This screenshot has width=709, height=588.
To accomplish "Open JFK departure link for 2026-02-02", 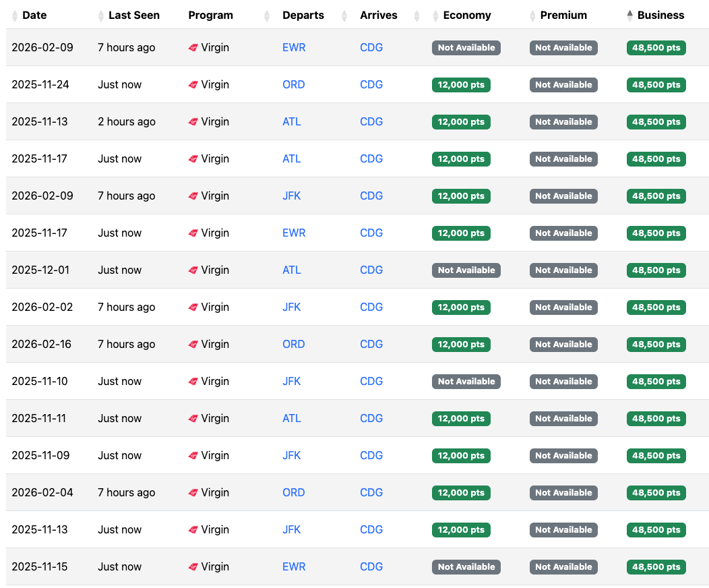I will click(292, 307).
